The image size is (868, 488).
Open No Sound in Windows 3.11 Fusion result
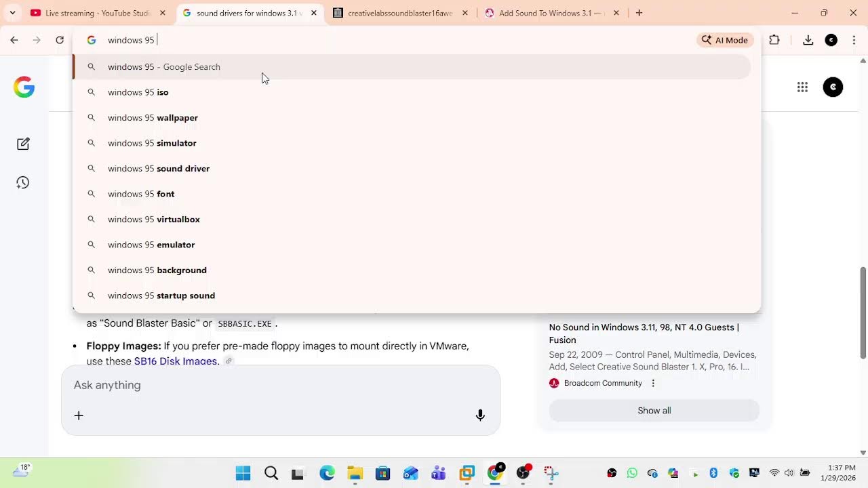644,333
